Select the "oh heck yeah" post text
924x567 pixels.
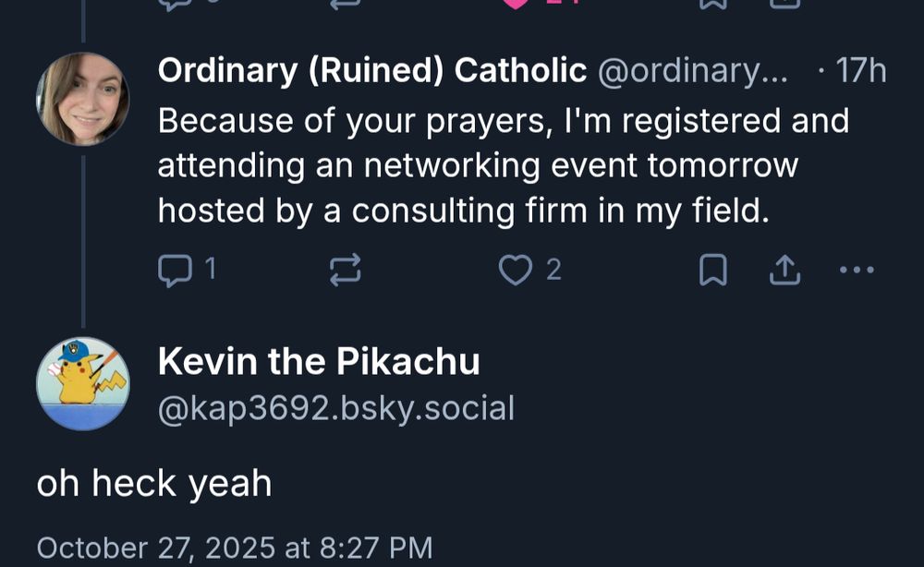(x=154, y=483)
